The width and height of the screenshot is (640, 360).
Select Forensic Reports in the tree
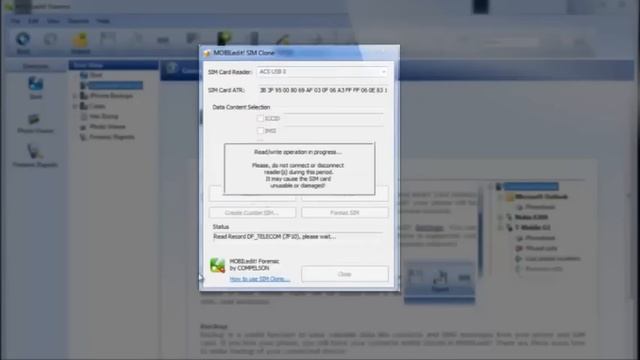coord(112,137)
